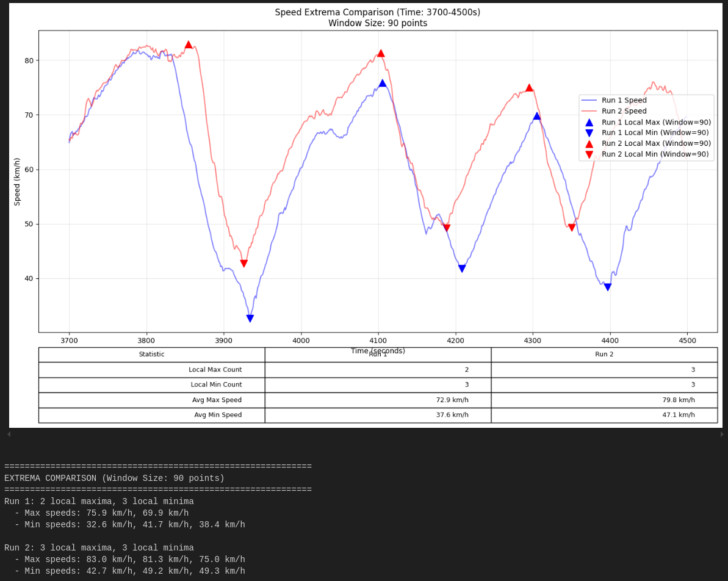Screen dimensions: 728x581
Task: Select the Window Size: 90 points subtitle
Action: pyautogui.click(x=378, y=23)
